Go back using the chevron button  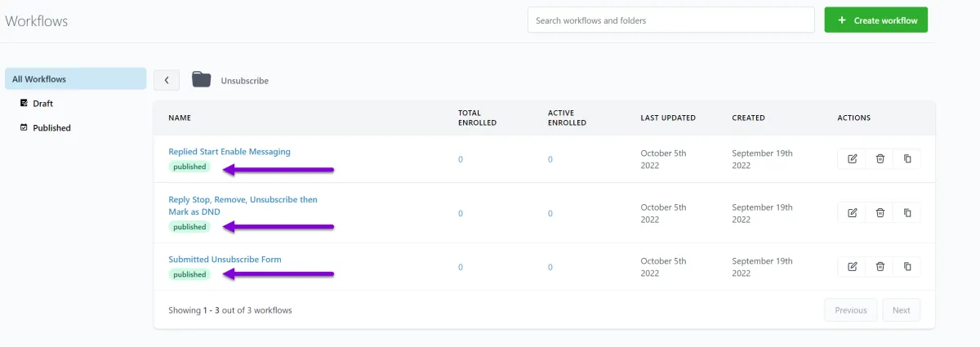click(167, 80)
